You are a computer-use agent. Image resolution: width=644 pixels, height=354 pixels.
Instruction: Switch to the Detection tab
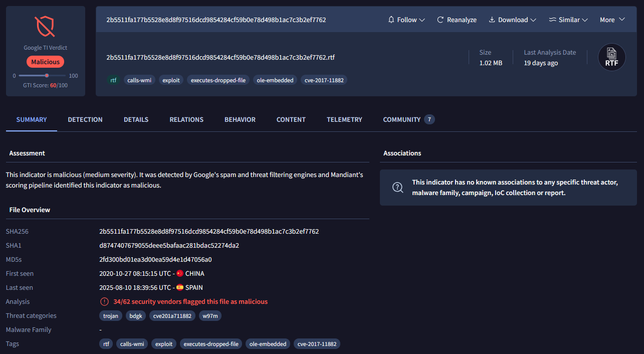point(85,119)
